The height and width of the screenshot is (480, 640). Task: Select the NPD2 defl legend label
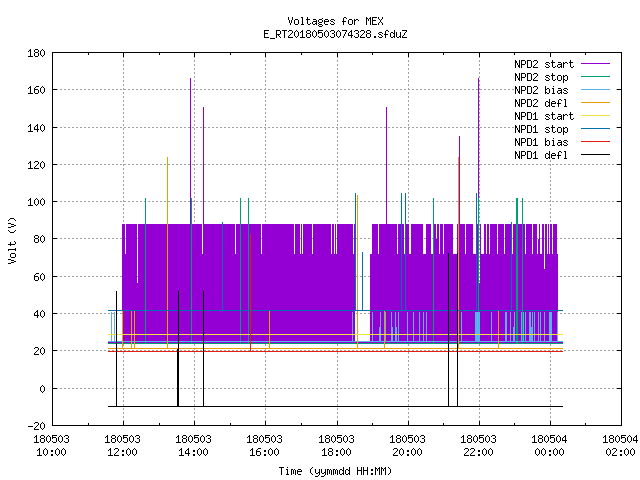[x=541, y=103]
